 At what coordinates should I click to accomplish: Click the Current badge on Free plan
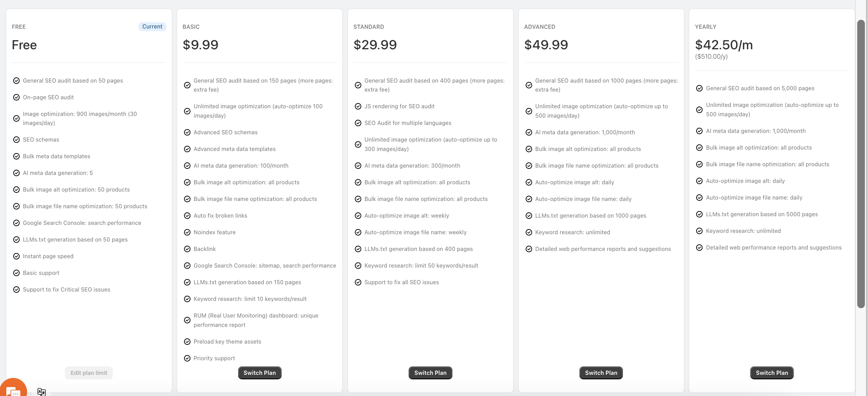point(152,27)
